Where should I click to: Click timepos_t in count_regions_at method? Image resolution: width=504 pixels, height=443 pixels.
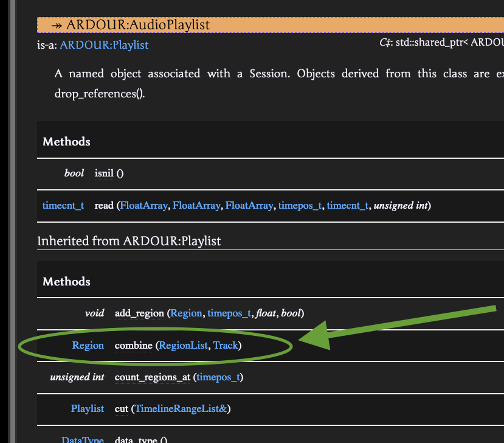pyautogui.click(x=218, y=377)
